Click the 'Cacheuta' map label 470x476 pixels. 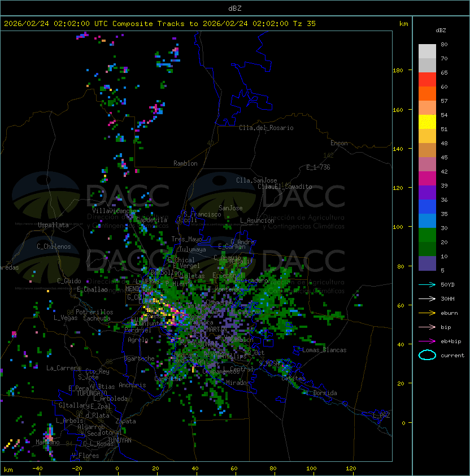[97, 318]
